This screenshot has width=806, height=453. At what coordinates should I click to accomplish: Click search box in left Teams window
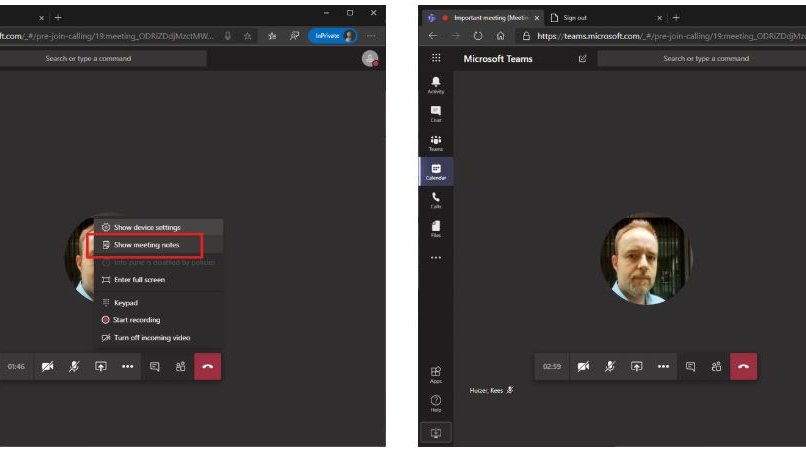[x=103, y=59]
